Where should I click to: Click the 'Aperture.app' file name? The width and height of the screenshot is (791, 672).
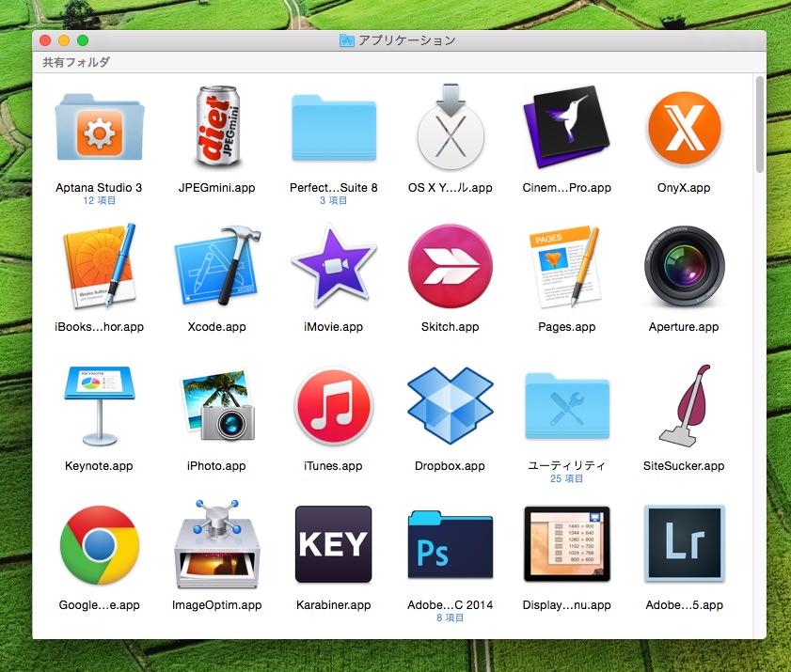pyautogui.click(x=684, y=327)
